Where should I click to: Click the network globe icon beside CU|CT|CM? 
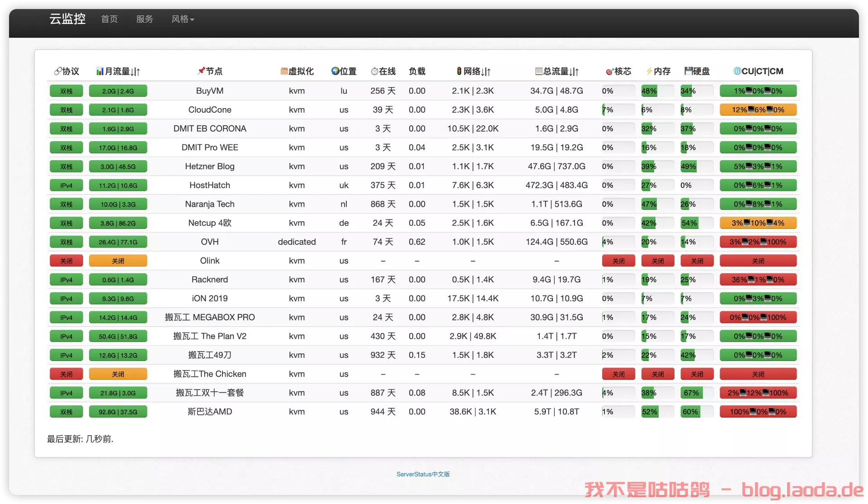tap(737, 71)
